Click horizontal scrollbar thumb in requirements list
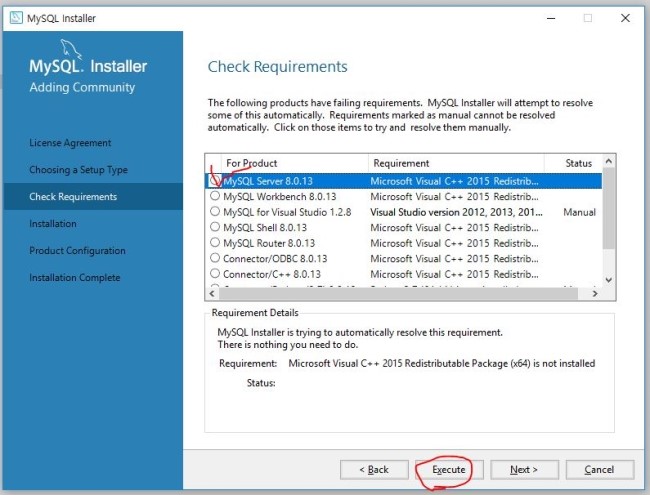650x495 pixels. click(398, 294)
